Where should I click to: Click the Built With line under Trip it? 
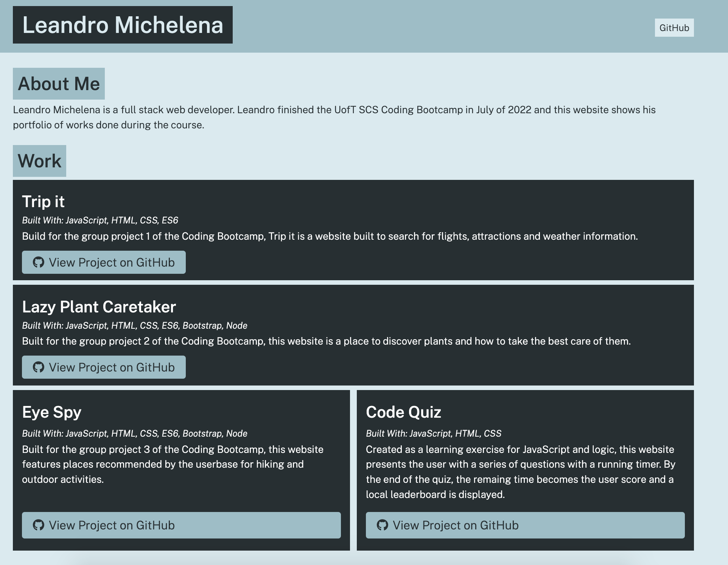click(100, 220)
